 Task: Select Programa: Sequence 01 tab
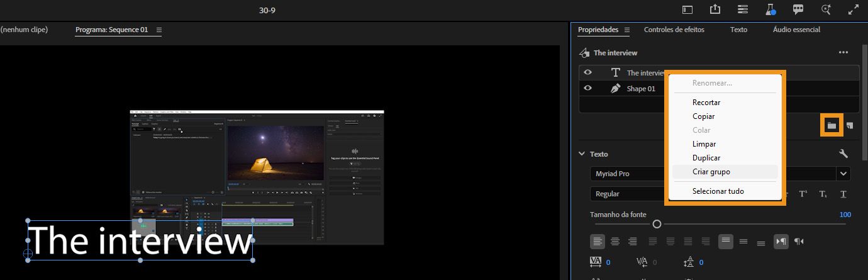coord(112,30)
